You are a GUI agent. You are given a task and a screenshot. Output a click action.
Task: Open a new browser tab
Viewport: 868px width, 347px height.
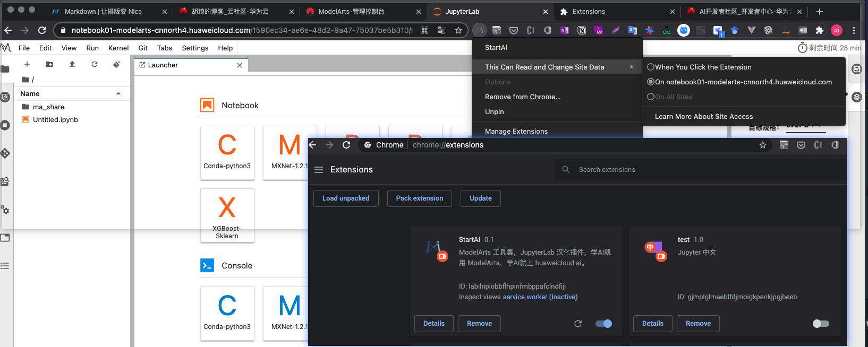[820, 11]
